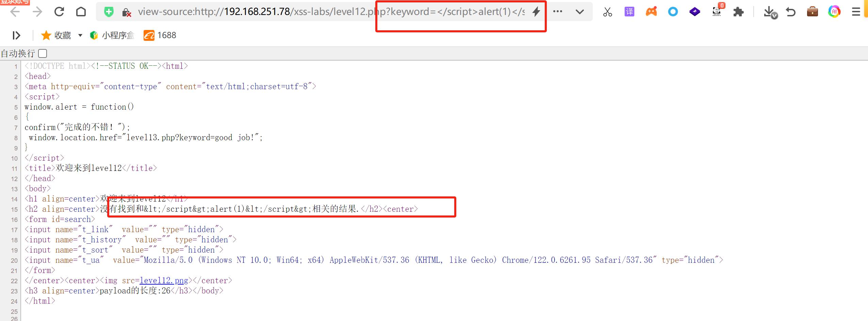Click the purple translate extension icon
The image size is (868, 321).
click(x=629, y=12)
